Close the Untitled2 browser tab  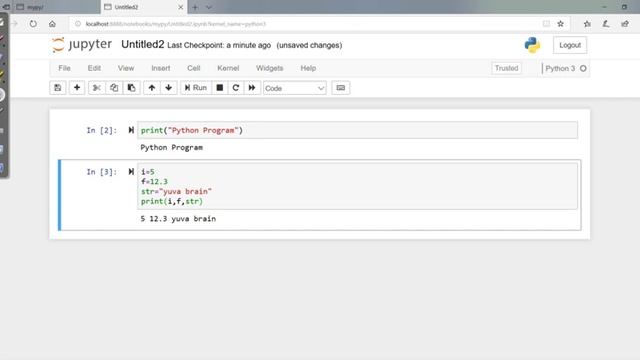click(180, 7)
